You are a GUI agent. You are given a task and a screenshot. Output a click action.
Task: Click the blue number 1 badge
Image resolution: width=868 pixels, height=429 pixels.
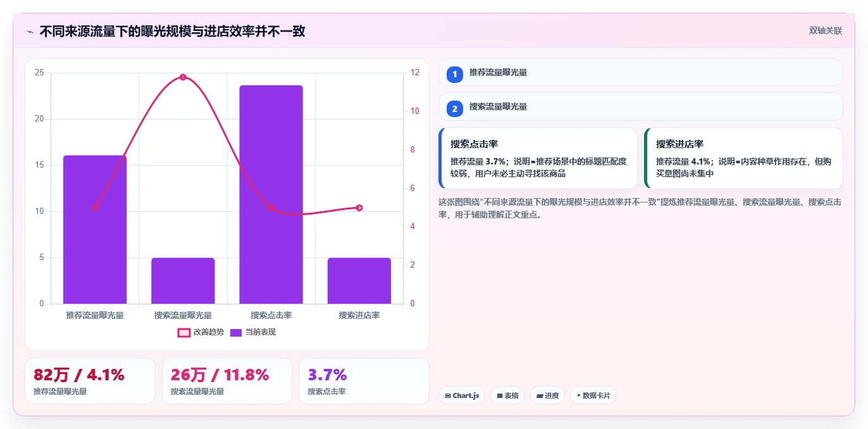tap(454, 74)
